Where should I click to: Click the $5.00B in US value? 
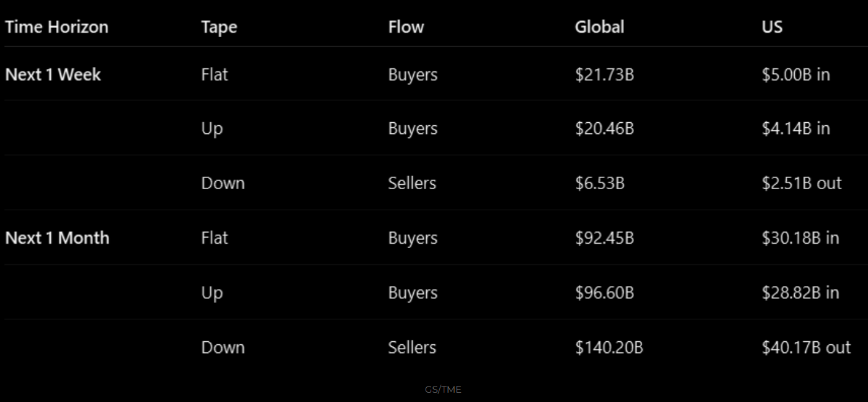point(795,75)
